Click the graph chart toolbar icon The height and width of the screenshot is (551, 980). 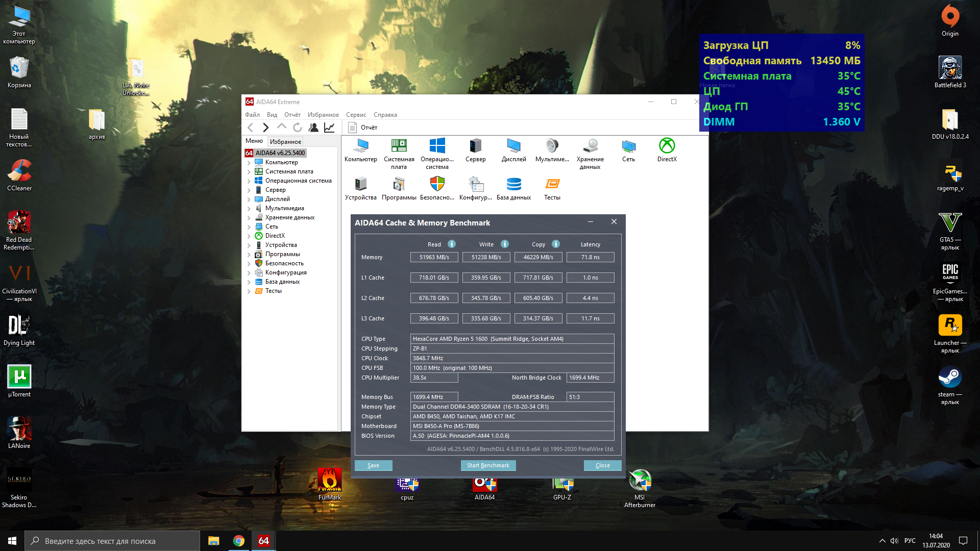[329, 128]
